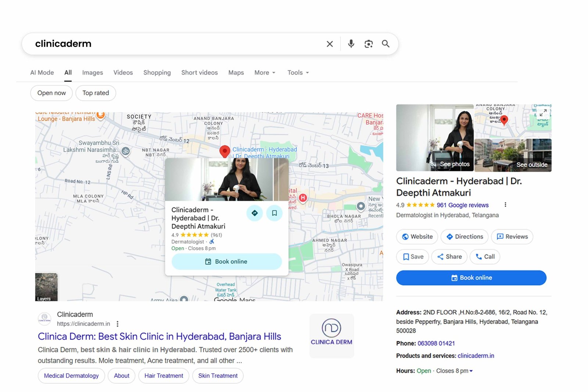Enable the Top rated filter

(96, 93)
